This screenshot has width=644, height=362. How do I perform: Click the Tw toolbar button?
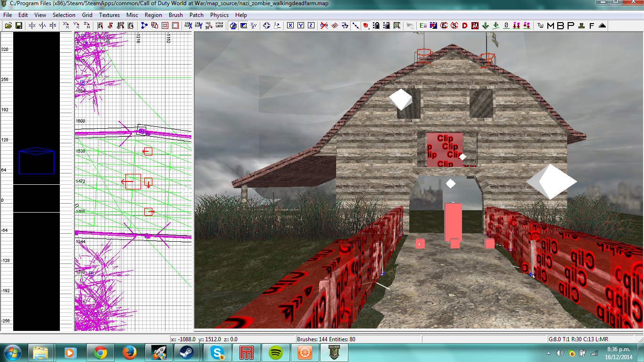540,25
